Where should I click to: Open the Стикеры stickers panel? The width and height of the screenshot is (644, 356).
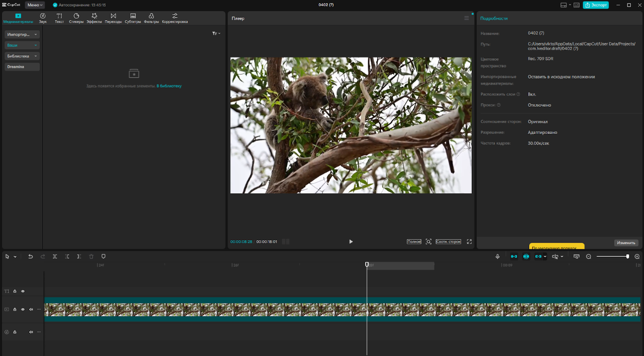[76, 18]
